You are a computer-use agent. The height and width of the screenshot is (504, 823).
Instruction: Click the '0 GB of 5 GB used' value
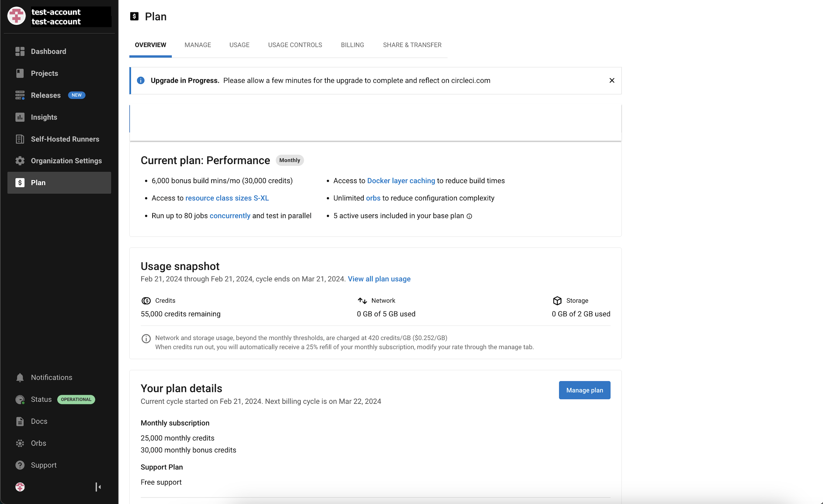(386, 314)
